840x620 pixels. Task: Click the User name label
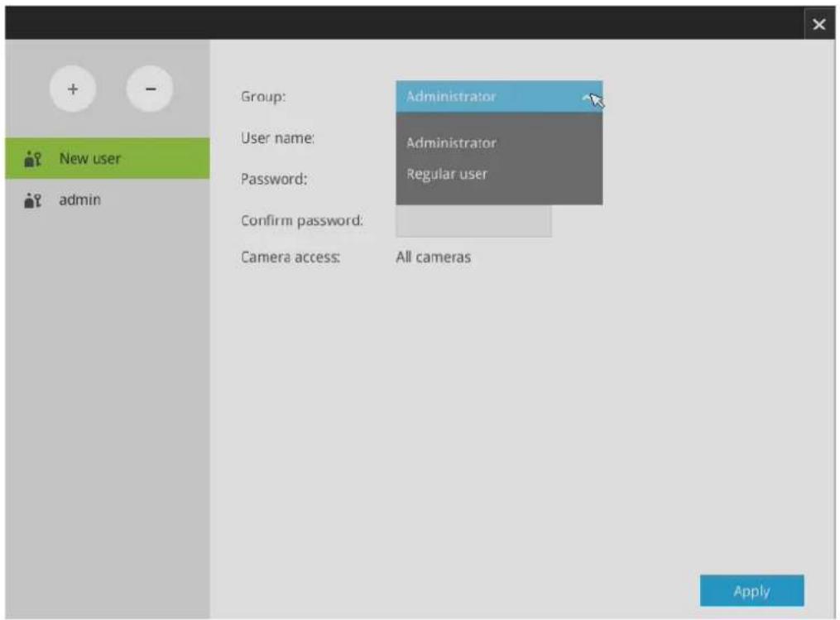277,138
